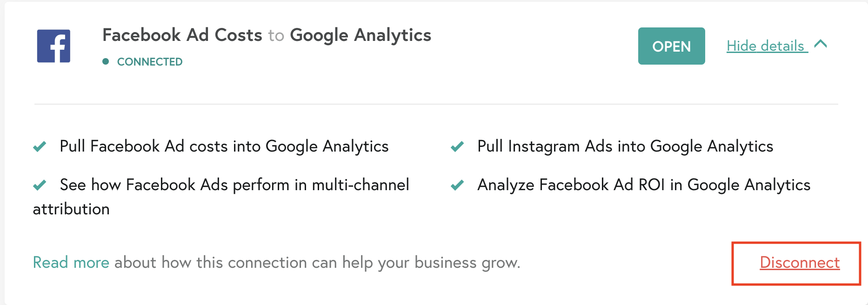Open the Facebook Ad Costs connection
The height and width of the screenshot is (305, 868).
671,46
